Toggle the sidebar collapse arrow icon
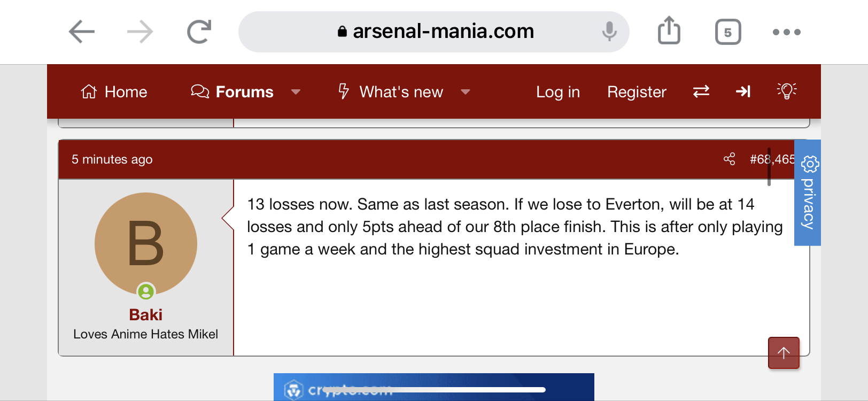The image size is (868, 401). tap(743, 91)
